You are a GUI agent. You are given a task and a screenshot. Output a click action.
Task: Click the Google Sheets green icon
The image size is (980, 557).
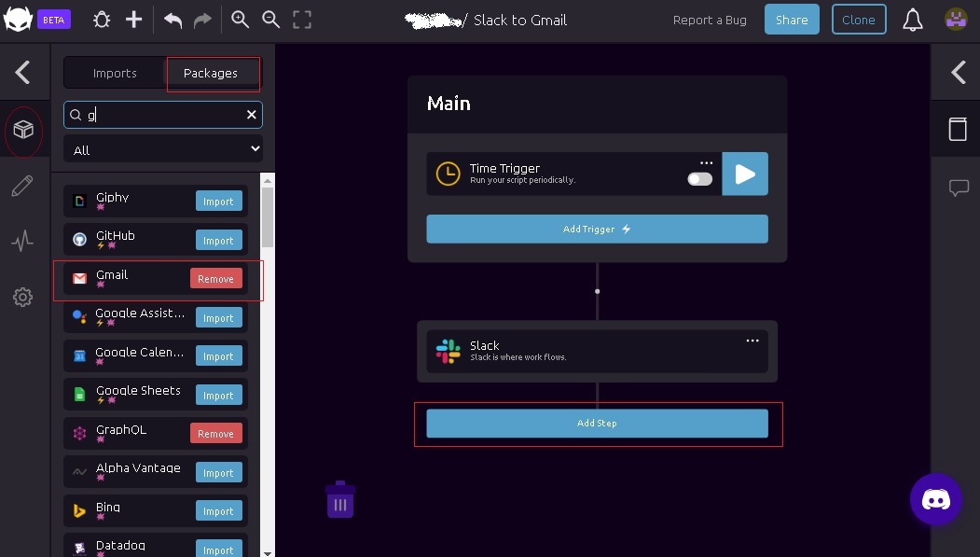pos(79,395)
